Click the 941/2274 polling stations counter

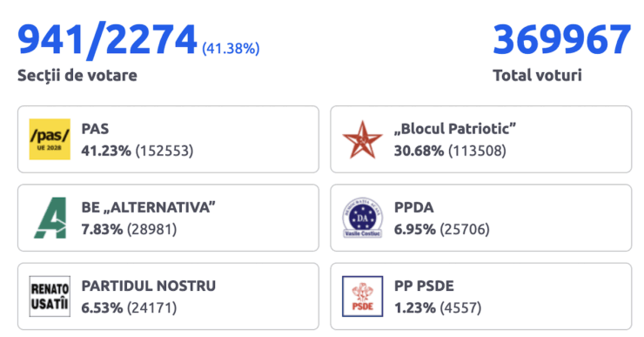107,40
